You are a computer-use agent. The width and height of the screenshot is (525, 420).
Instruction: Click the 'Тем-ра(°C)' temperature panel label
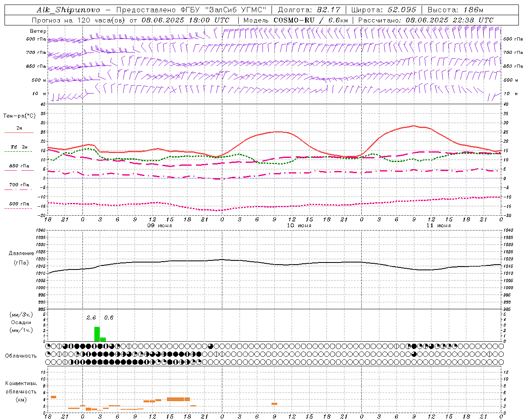point(19,116)
